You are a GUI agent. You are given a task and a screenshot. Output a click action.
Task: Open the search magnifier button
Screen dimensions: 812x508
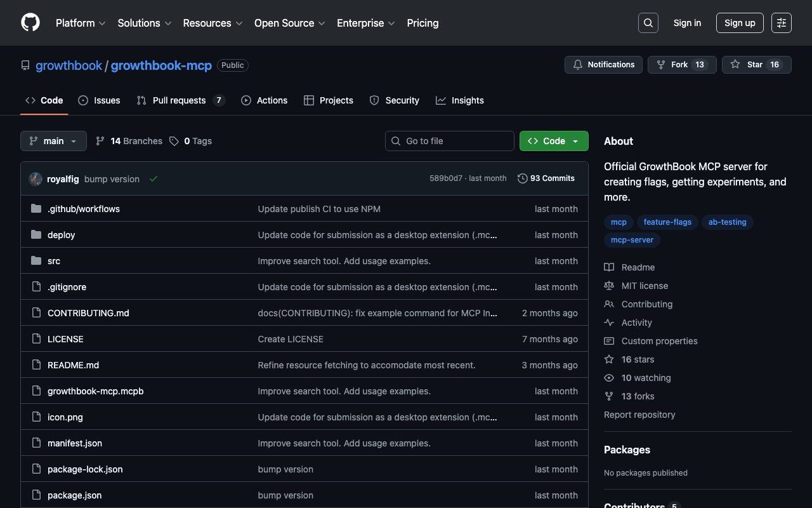(x=648, y=23)
